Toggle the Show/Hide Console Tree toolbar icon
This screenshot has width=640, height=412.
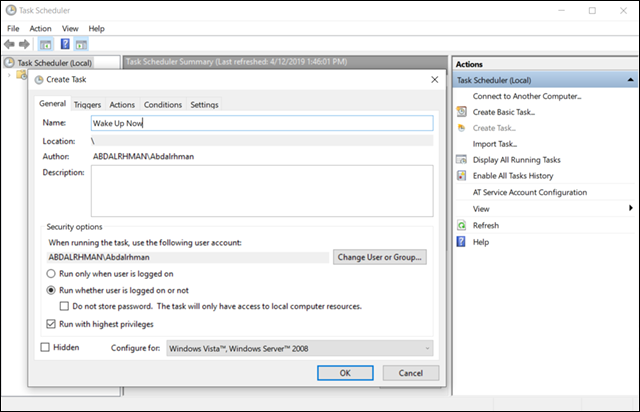tap(46, 44)
